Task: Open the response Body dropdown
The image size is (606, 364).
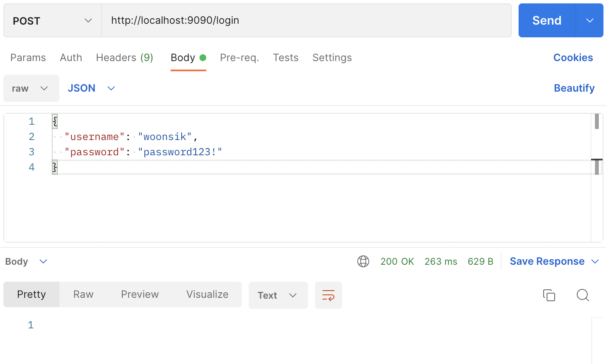Action: [26, 261]
